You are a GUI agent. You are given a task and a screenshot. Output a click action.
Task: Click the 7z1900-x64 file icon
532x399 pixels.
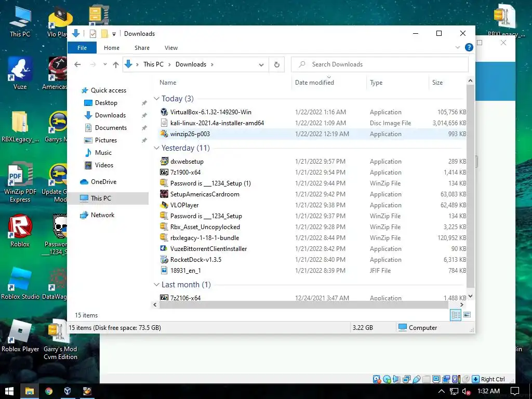pyautogui.click(x=164, y=172)
